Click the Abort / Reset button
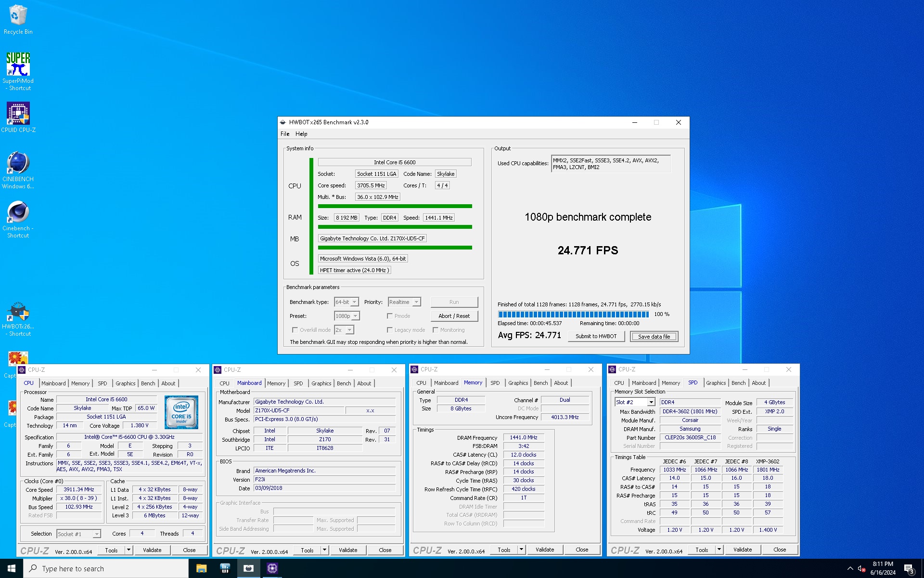The image size is (924, 578). pos(454,316)
